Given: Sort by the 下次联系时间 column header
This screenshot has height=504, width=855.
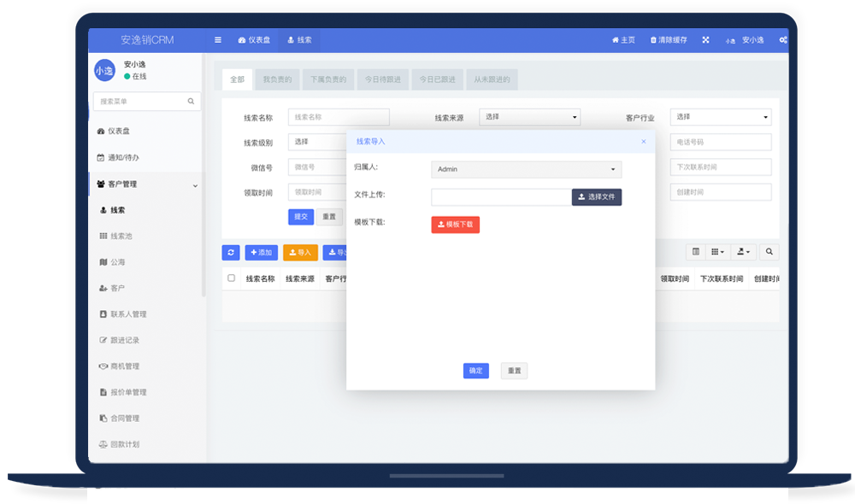Looking at the screenshot, I should tap(722, 279).
